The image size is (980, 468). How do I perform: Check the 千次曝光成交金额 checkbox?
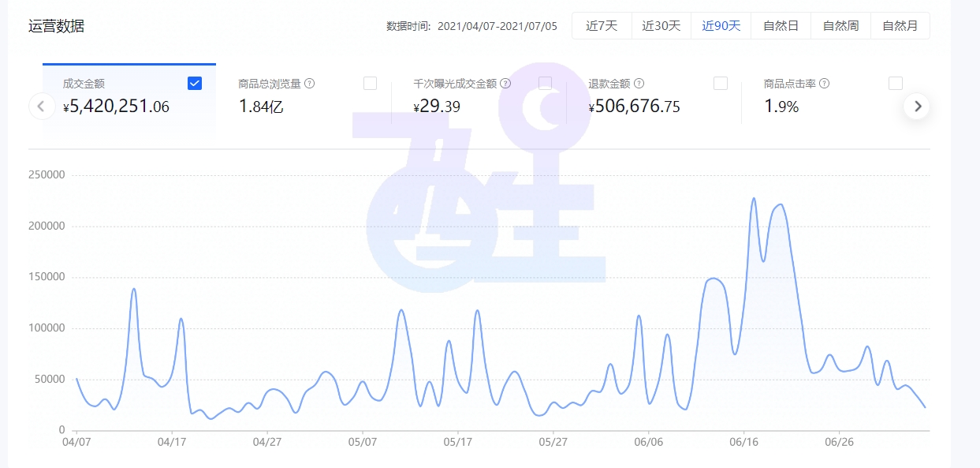click(545, 83)
